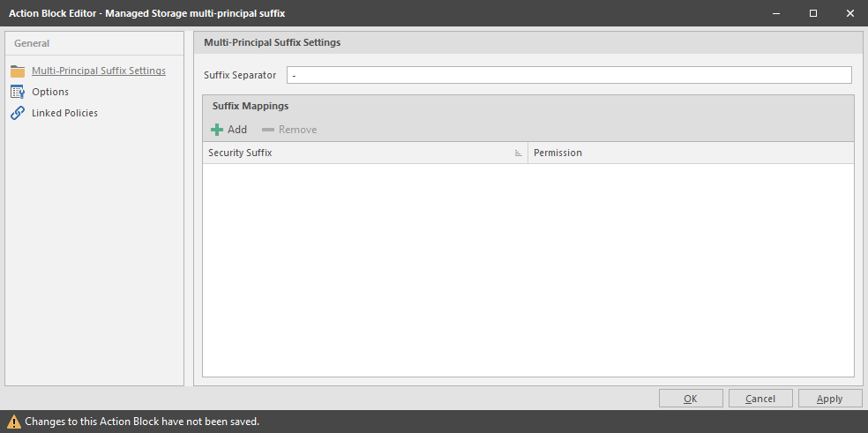Maximize the Action Block Editor window
868x433 pixels.
[812, 13]
